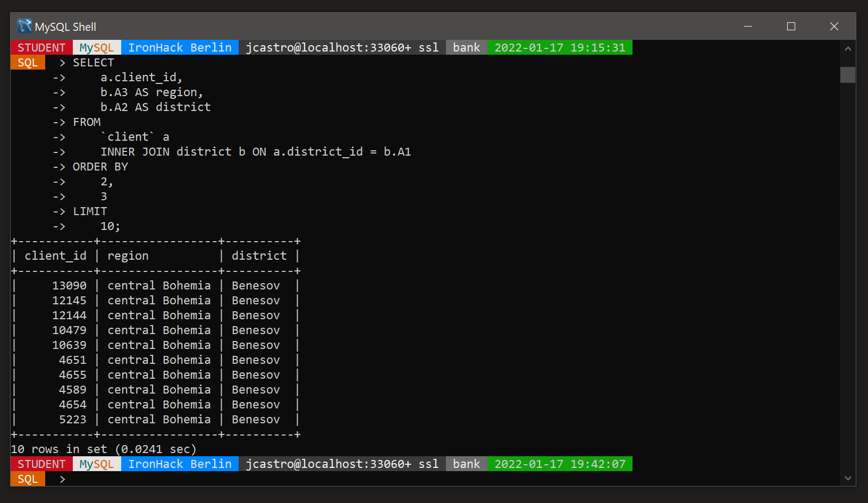Click the ssl label in the connection string
The width and height of the screenshot is (868, 503).
pyautogui.click(x=428, y=47)
